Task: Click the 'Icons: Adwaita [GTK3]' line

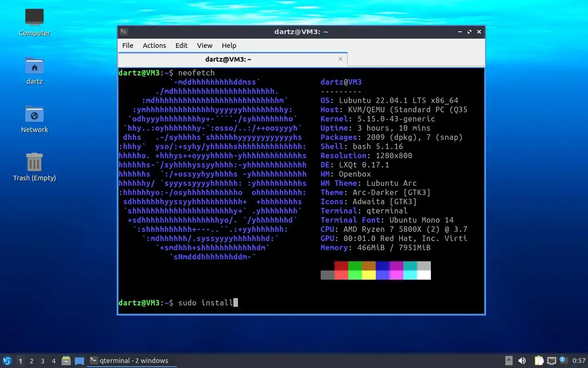Action: tap(368, 201)
